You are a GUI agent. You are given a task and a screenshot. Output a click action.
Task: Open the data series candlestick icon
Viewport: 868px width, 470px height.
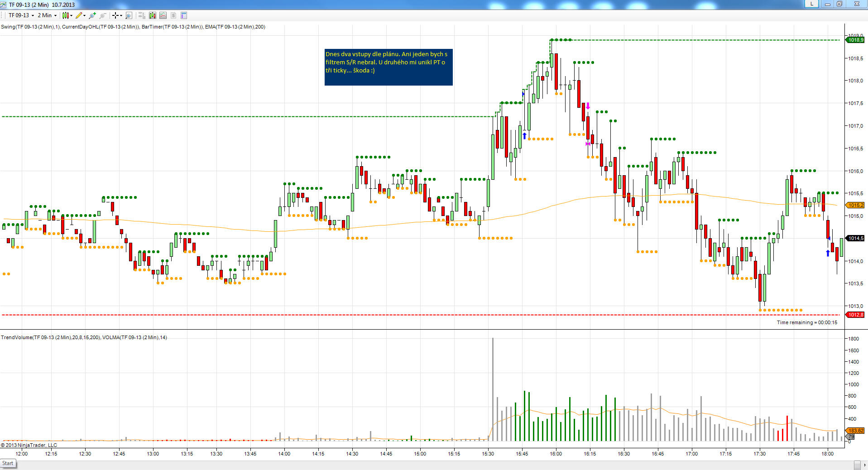coord(153,15)
